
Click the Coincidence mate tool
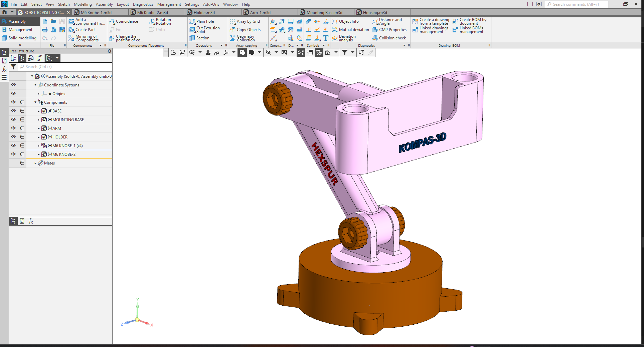(x=124, y=21)
